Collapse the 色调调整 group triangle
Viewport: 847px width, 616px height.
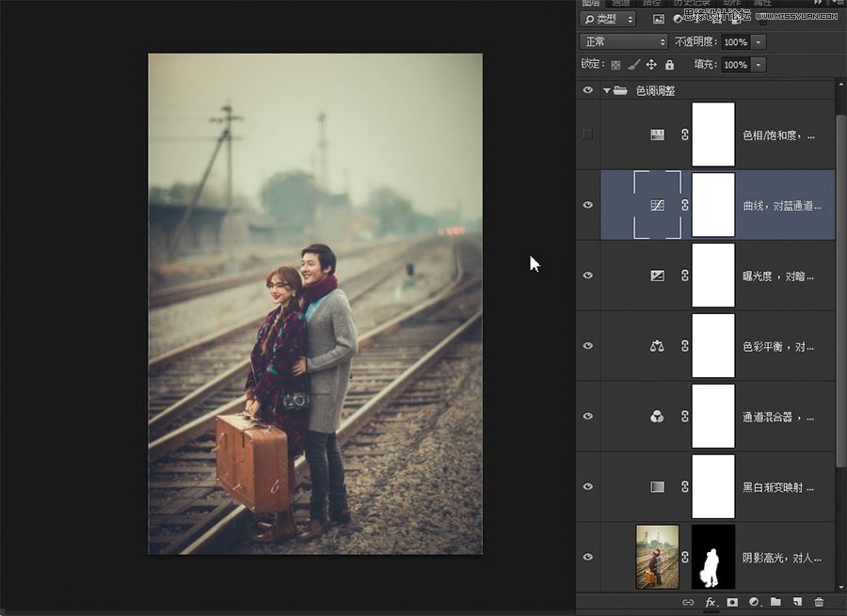[x=607, y=90]
